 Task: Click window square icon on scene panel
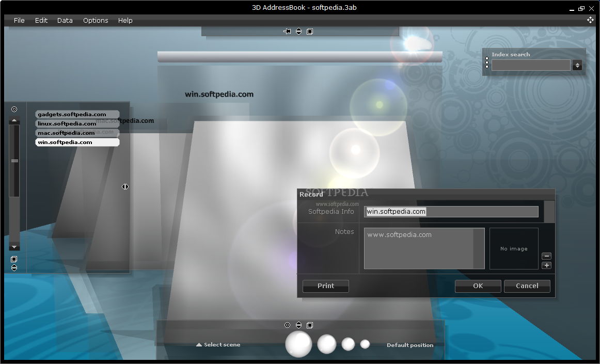coord(310,325)
